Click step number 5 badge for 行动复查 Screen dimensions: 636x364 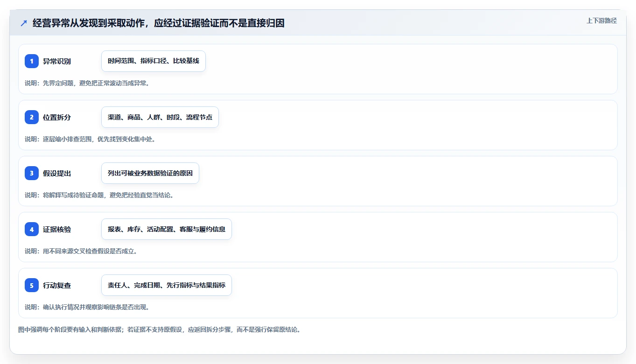(32, 285)
